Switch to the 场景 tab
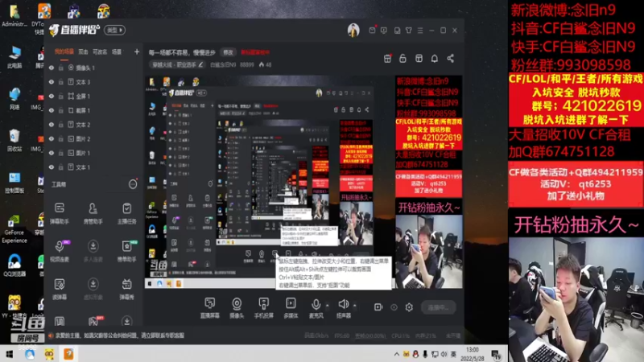 [x=117, y=51]
